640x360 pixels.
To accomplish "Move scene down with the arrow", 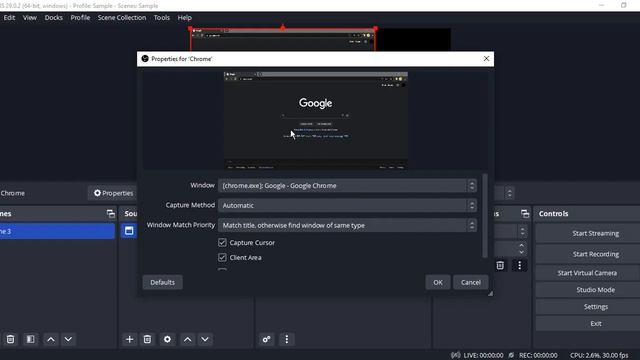I will coord(68,339).
